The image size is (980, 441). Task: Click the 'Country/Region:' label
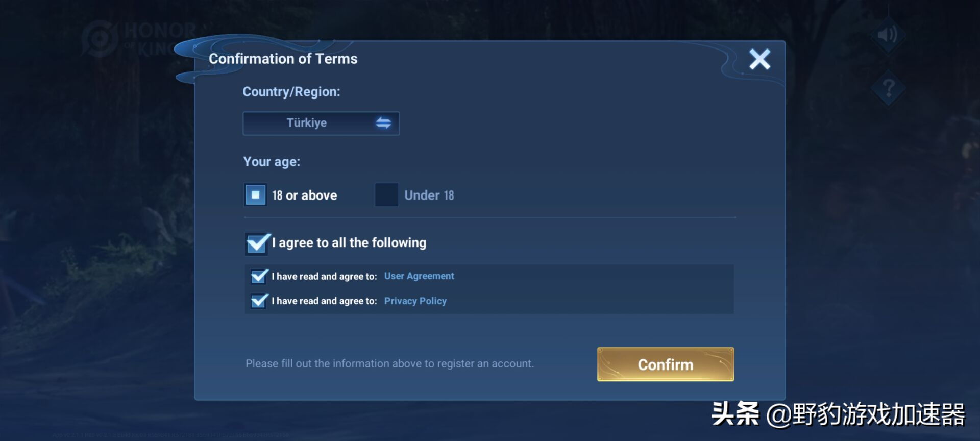coord(291,92)
